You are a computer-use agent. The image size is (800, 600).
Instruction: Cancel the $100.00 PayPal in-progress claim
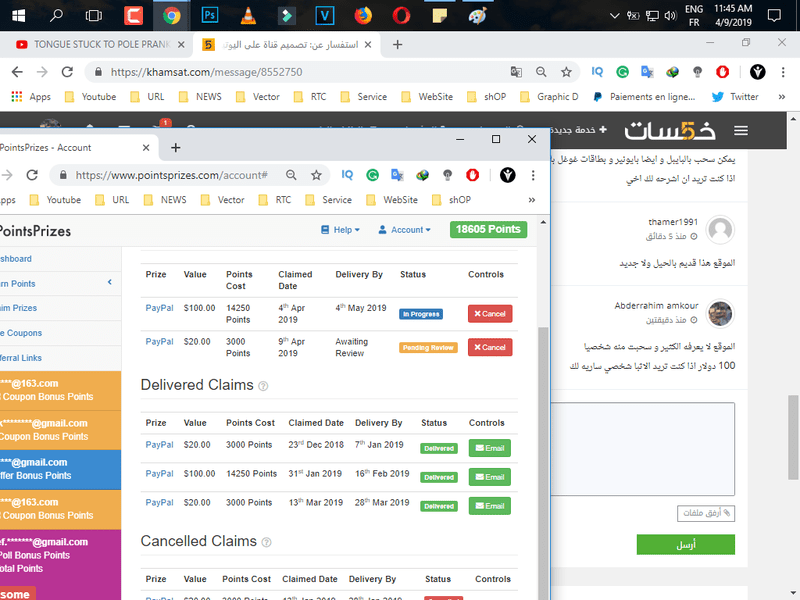coord(489,314)
